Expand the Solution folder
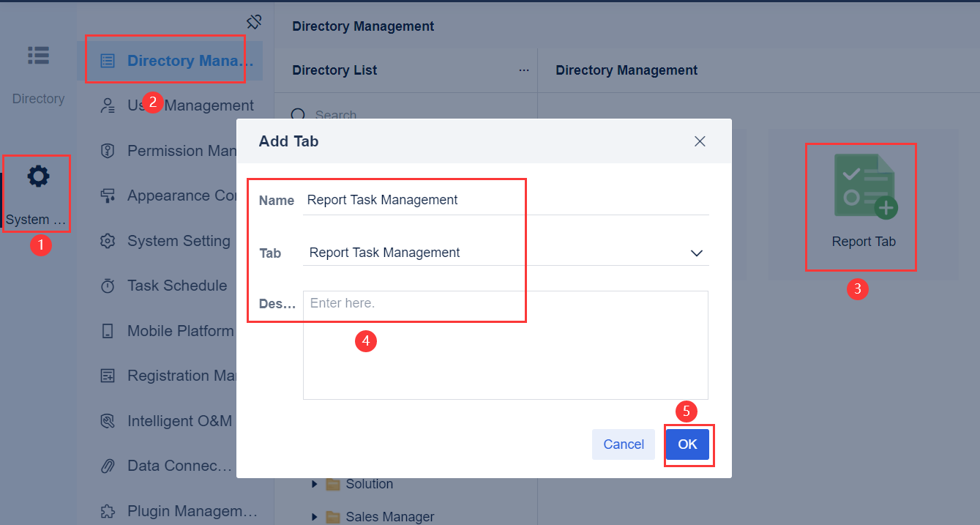980x525 pixels. tap(315, 484)
